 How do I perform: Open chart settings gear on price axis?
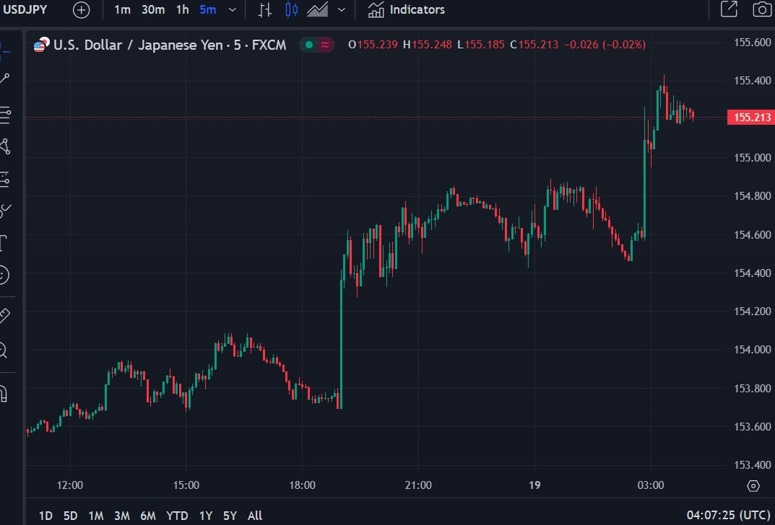tap(753, 486)
